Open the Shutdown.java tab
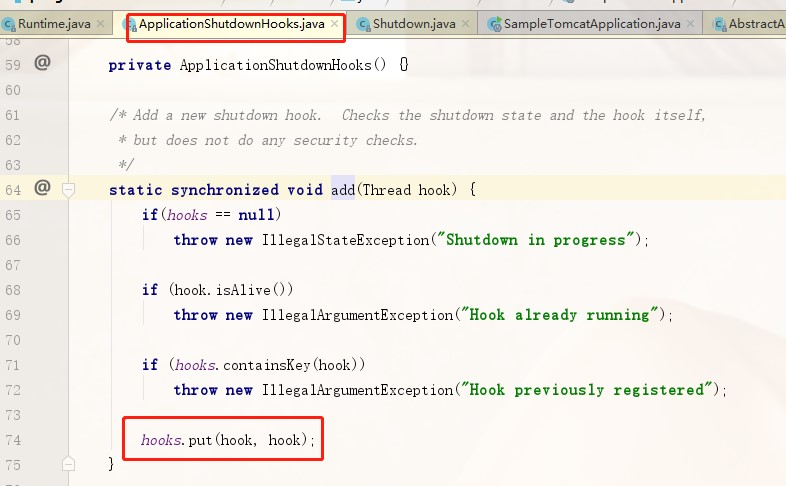The height and width of the screenshot is (486, 786). pyautogui.click(x=414, y=24)
